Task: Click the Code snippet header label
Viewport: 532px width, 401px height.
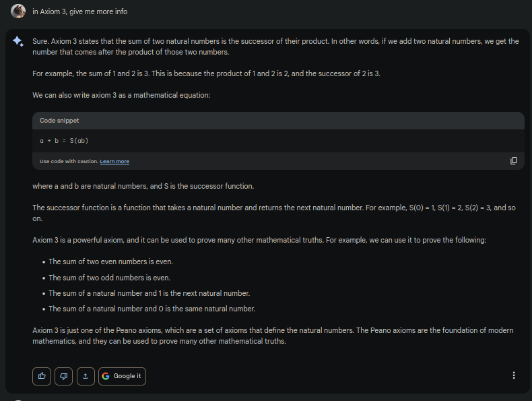Action: click(x=59, y=121)
